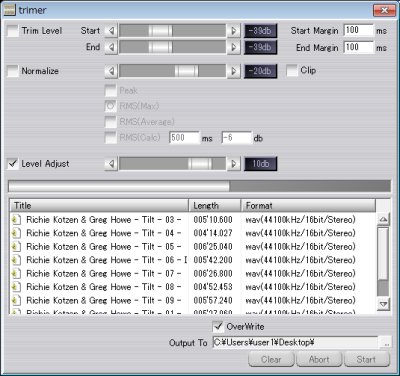Select the Tilt - 07 track title

coord(104,274)
